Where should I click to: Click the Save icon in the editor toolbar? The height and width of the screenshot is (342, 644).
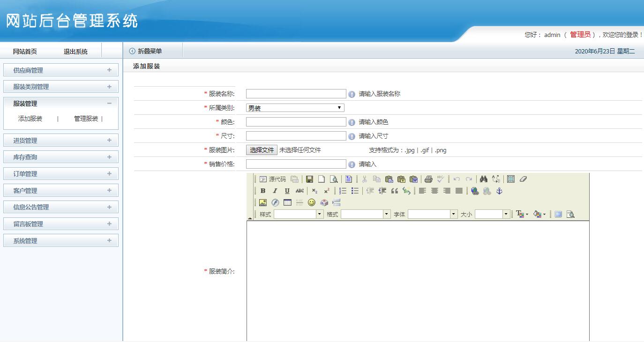(x=309, y=179)
